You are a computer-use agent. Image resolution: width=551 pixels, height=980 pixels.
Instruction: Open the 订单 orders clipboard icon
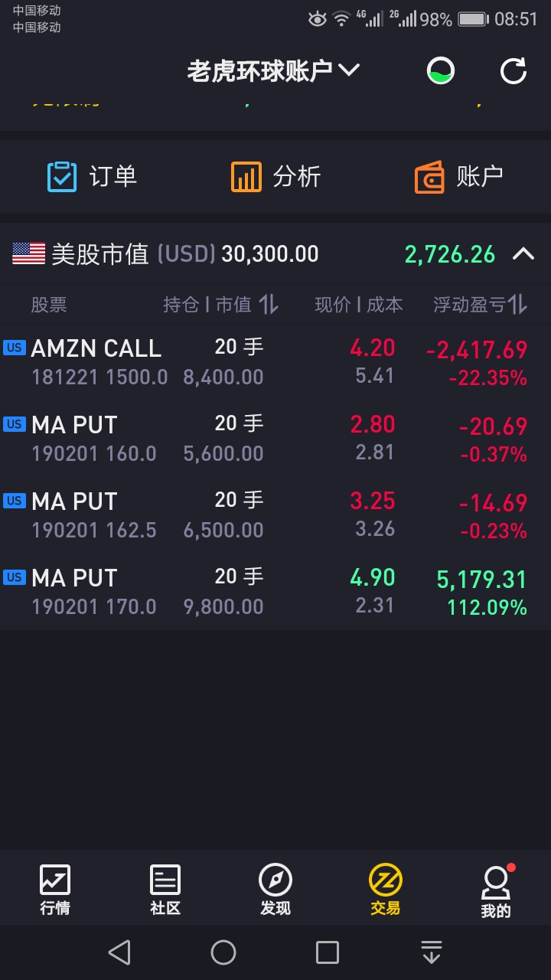pos(62,177)
